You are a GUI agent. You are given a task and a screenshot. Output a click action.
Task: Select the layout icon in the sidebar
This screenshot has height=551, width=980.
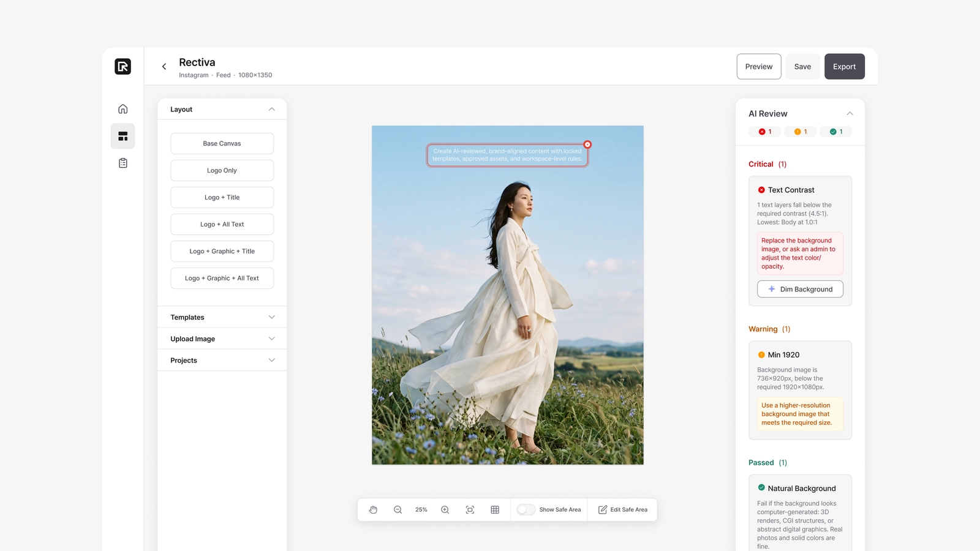(x=123, y=136)
